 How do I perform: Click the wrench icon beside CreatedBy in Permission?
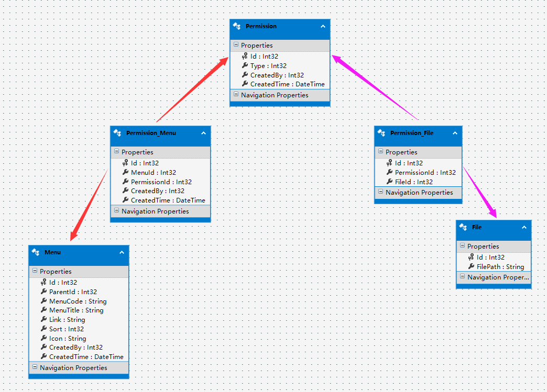(245, 75)
